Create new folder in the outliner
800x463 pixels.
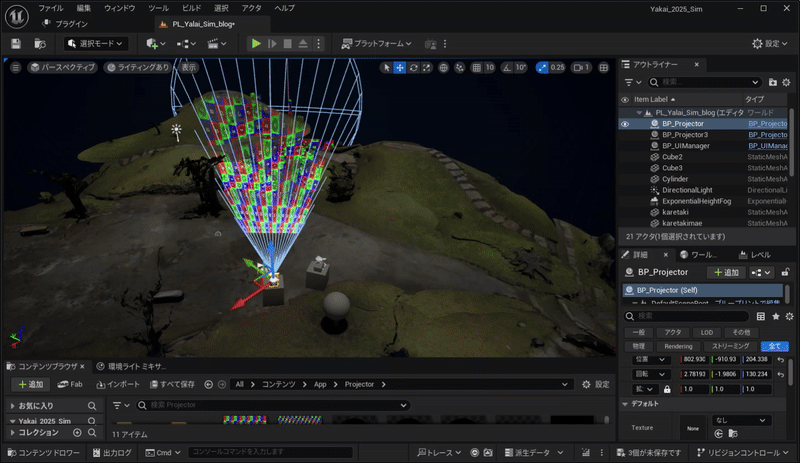[x=773, y=82]
